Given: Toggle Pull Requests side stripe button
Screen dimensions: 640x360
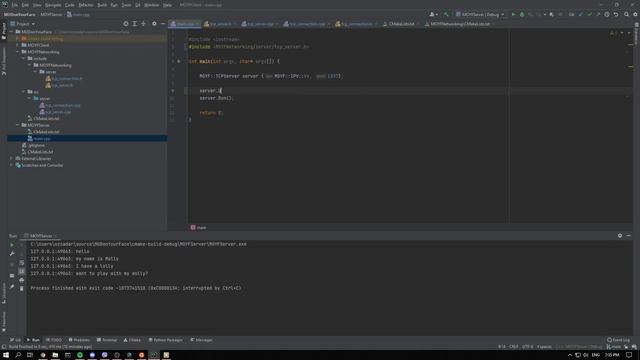Looking at the screenshot, I should coord(4,62).
